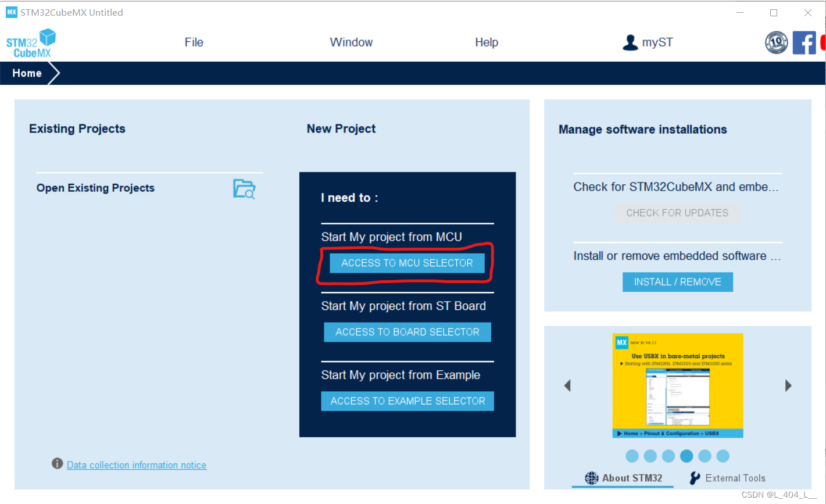Open the 10 years anniversary badge icon
Viewport: 826px width, 504px height.
coord(777,42)
